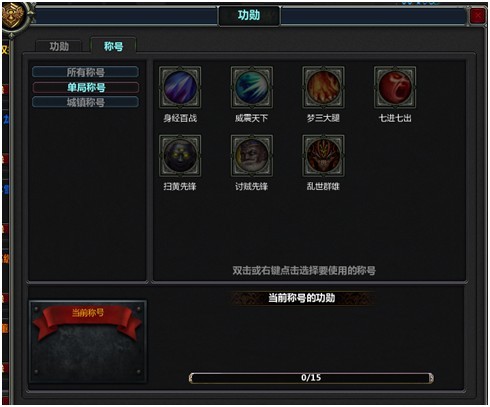The width and height of the screenshot is (490, 407).
Task: Switch to the 功勋 tab
Action: tap(59, 46)
